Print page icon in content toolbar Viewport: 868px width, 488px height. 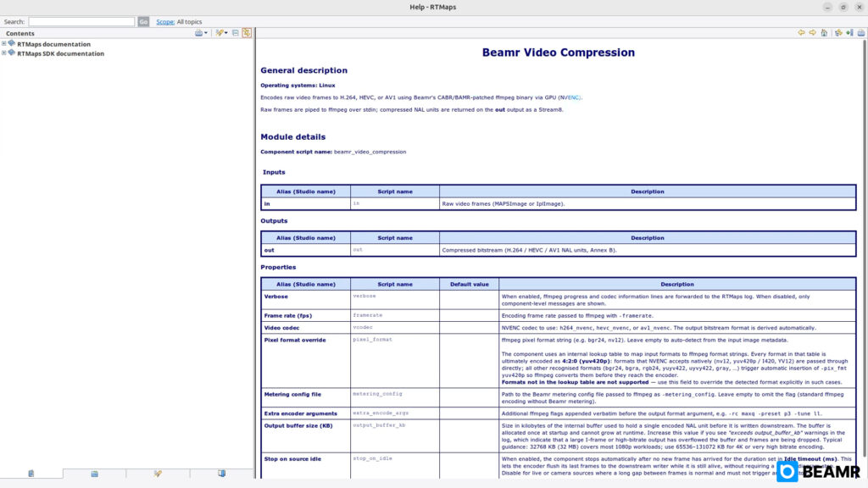coord(861,33)
